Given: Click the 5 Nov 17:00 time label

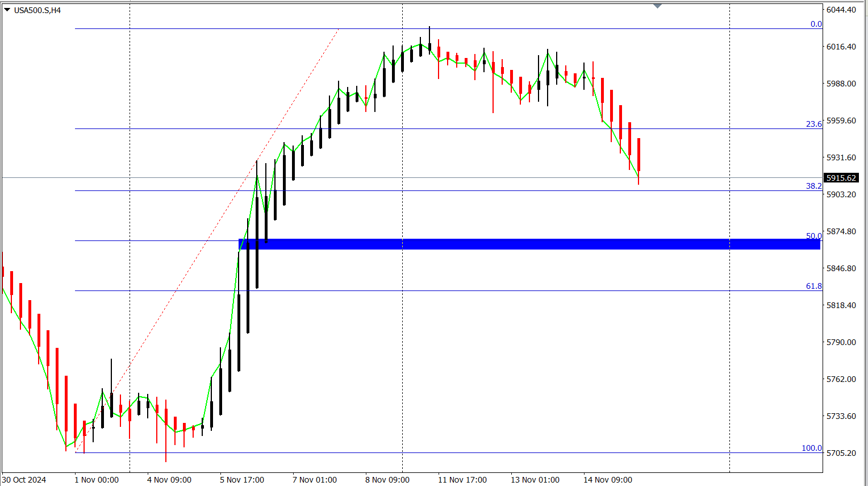Looking at the screenshot, I should 242,480.
